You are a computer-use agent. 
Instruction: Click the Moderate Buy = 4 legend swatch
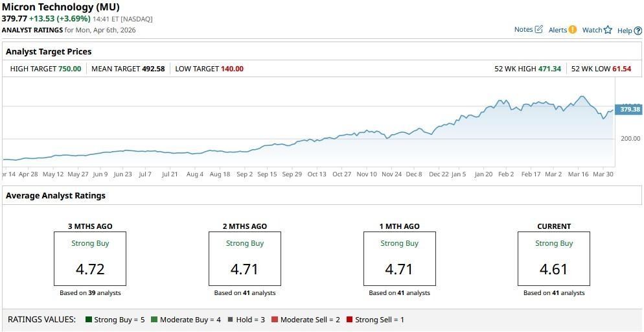[x=154, y=320]
